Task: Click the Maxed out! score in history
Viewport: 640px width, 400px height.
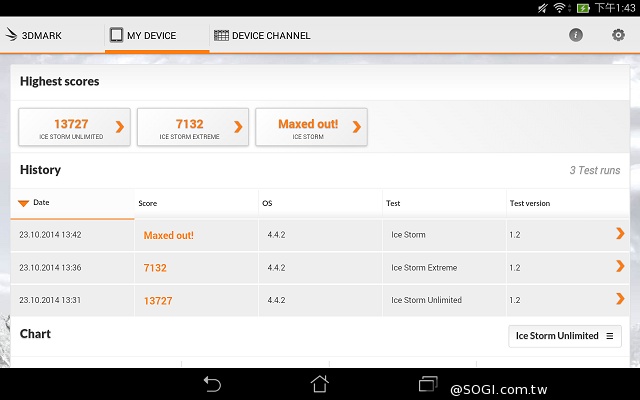Action: 168,236
